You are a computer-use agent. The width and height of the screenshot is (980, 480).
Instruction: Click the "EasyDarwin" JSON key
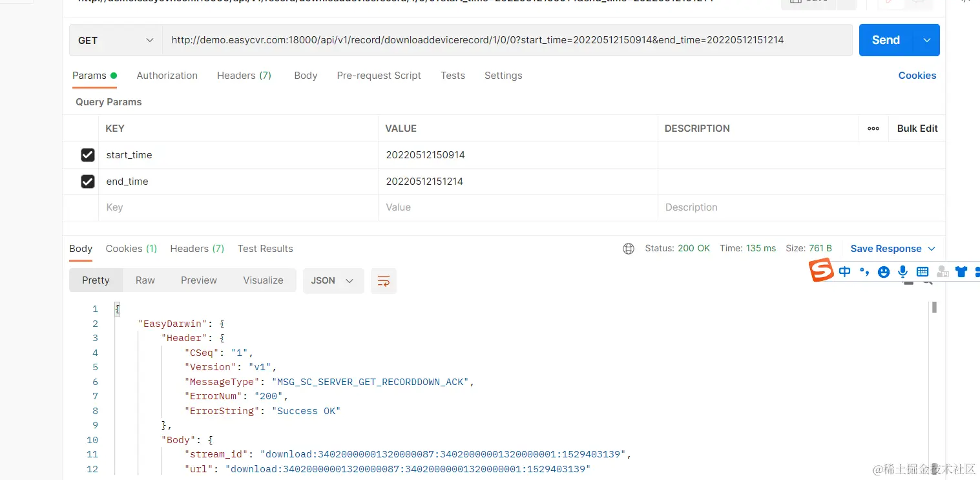pos(172,324)
